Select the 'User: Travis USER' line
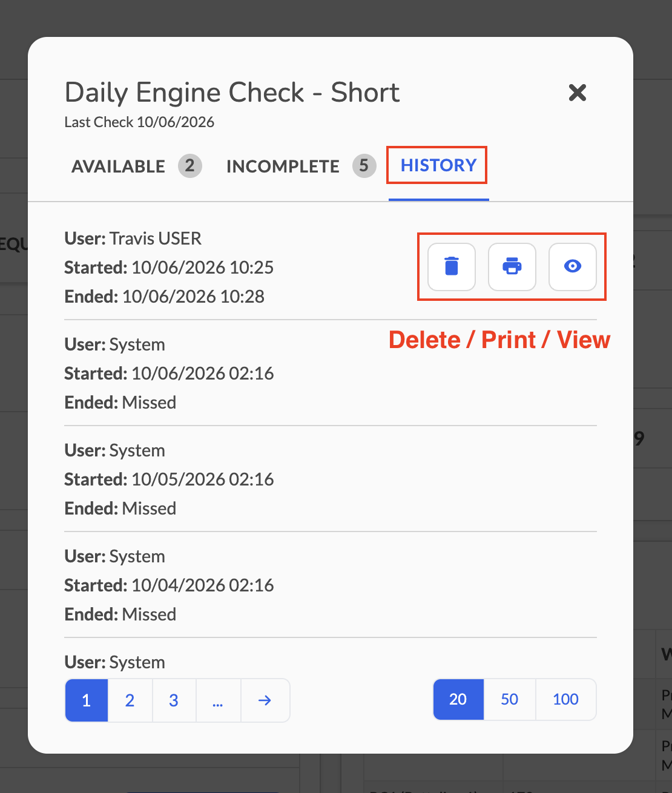Screen dimensions: 672x793 point(133,239)
